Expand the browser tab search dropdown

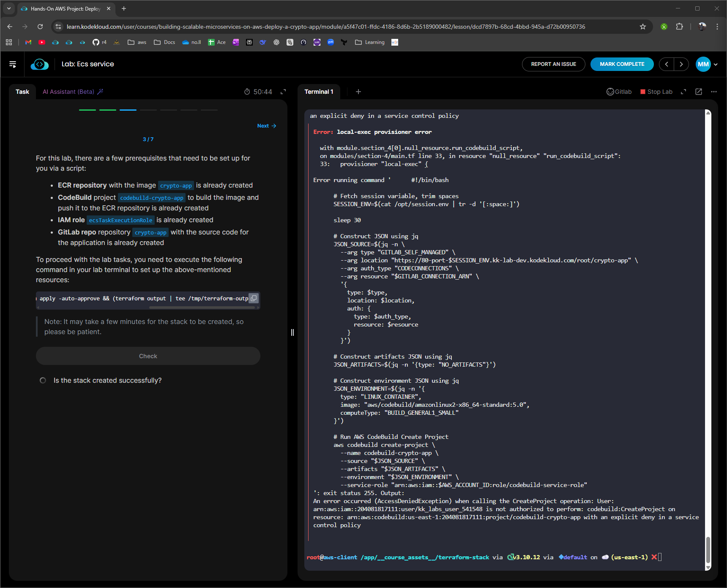click(9, 8)
